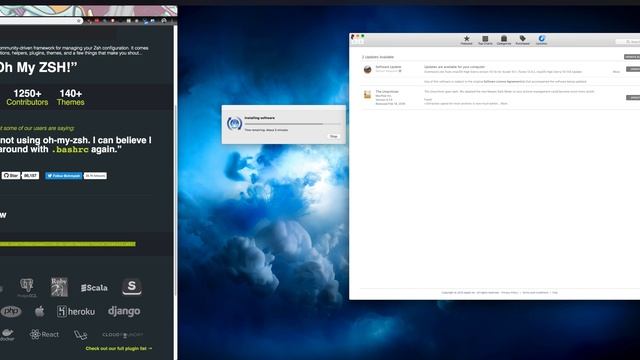This screenshot has height=360, width=640.
Task: Open Categories in App Store toolbar
Action: click(x=504, y=40)
